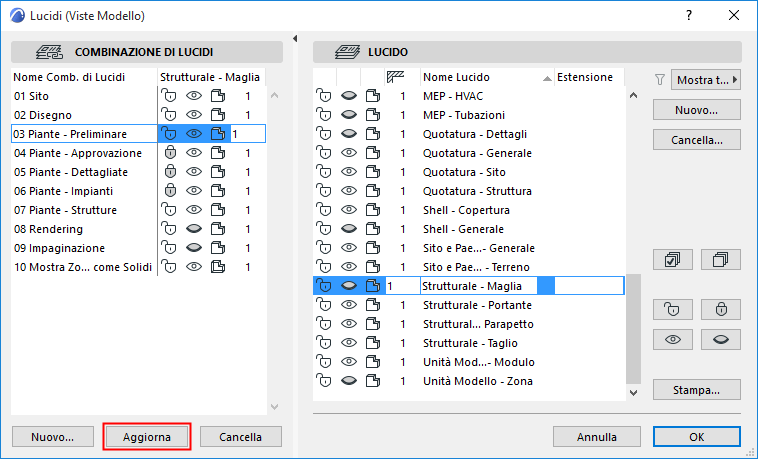Toggle visibility eye of MEP - HVAC layer
The height and width of the screenshot is (459, 758).
348,96
